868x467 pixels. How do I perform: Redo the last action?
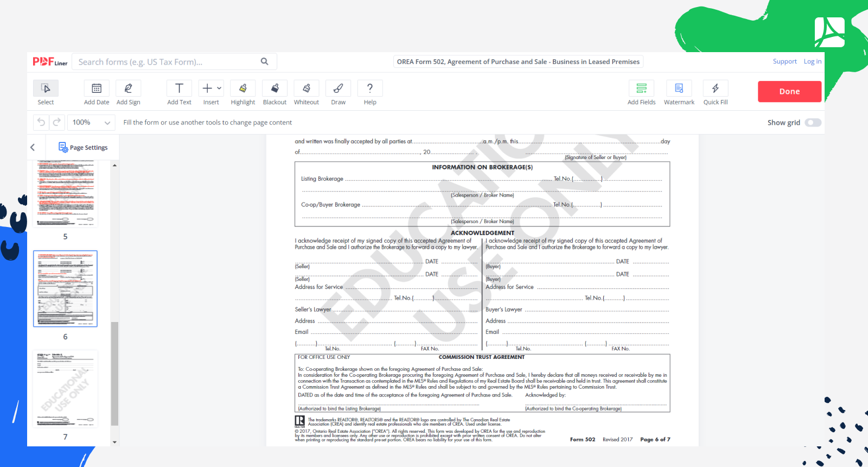(x=57, y=122)
